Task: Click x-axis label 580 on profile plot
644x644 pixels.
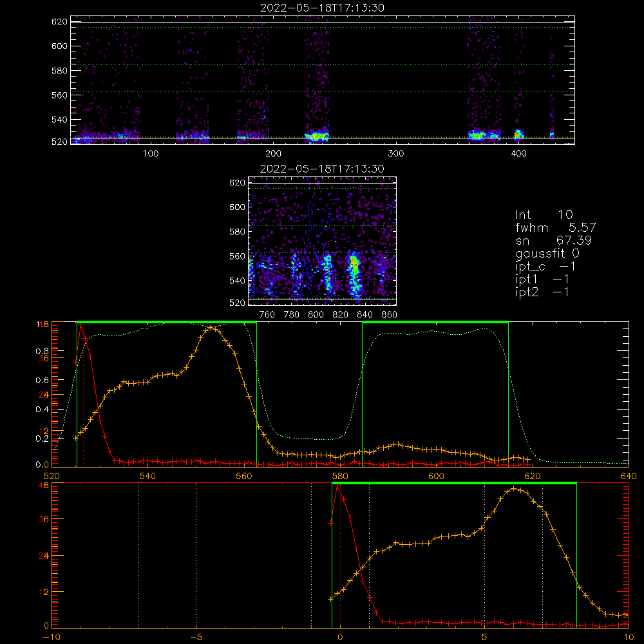Action: [340, 476]
